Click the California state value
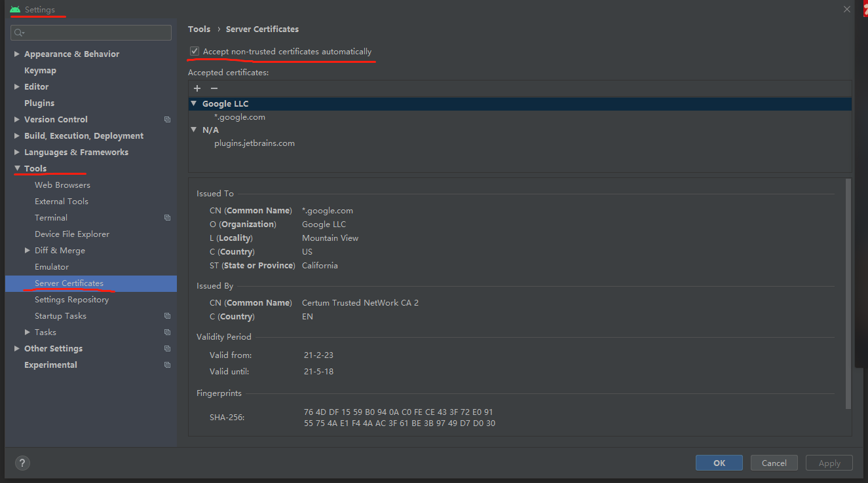This screenshot has width=868, height=483. 320,266
